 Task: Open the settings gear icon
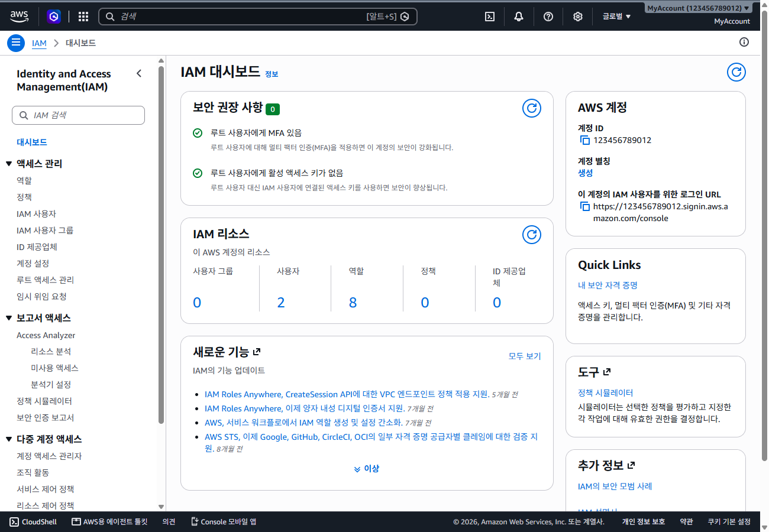(x=578, y=17)
